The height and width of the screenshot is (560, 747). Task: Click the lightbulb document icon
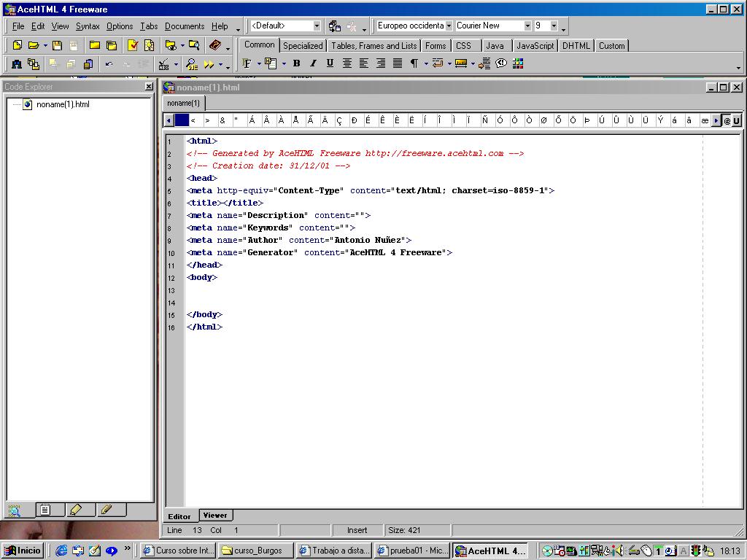149,45
